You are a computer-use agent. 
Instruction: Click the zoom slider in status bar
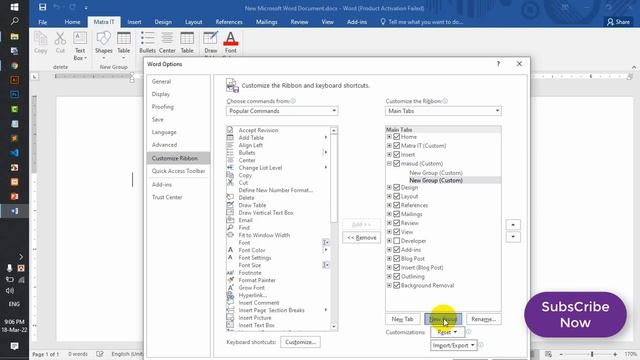pos(592,354)
